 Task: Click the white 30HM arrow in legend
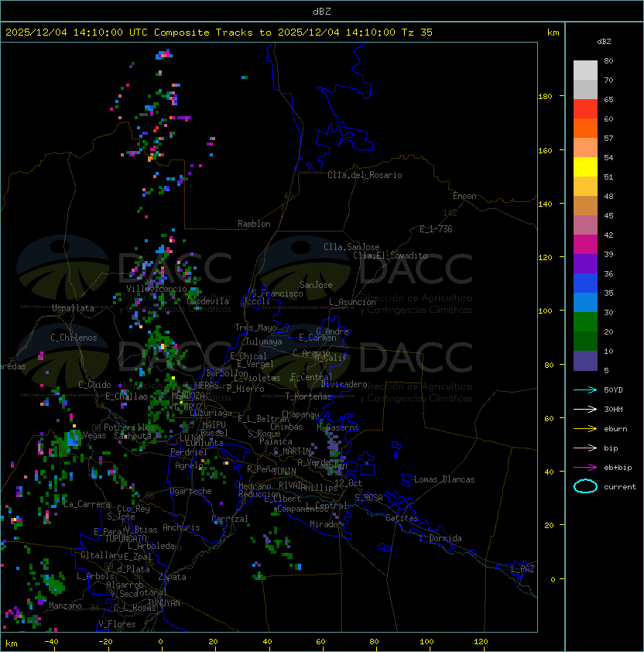(585, 409)
